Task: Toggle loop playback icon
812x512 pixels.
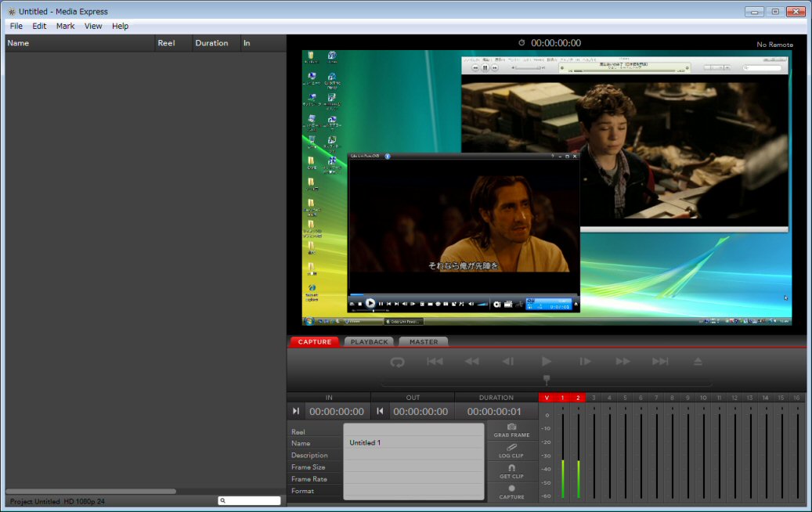Action: [397, 362]
